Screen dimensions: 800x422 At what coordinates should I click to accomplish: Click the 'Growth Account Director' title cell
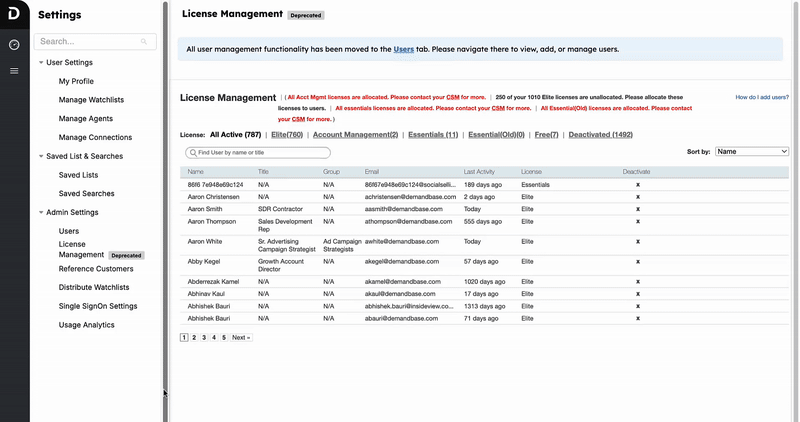(x=281, y=265)
